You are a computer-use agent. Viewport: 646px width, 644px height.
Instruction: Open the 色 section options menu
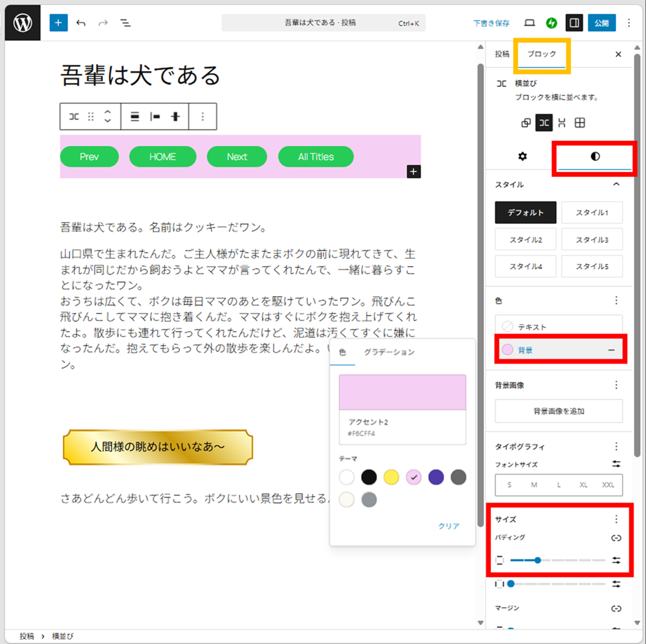tap(616, 300)
